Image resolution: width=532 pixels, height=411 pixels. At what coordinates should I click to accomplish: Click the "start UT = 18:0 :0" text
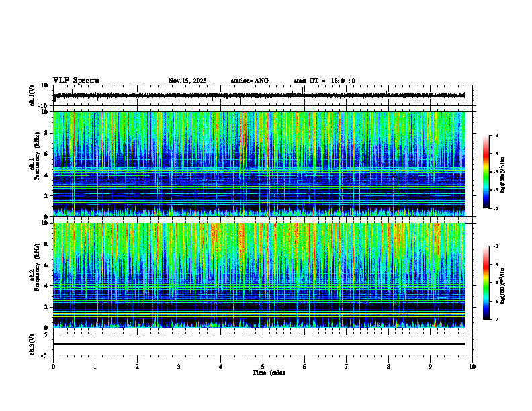324,81
